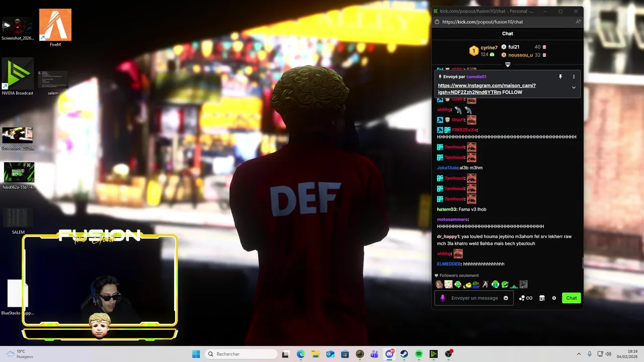
Task: Insert the grey troll face emote
Action: click(524, 285)
